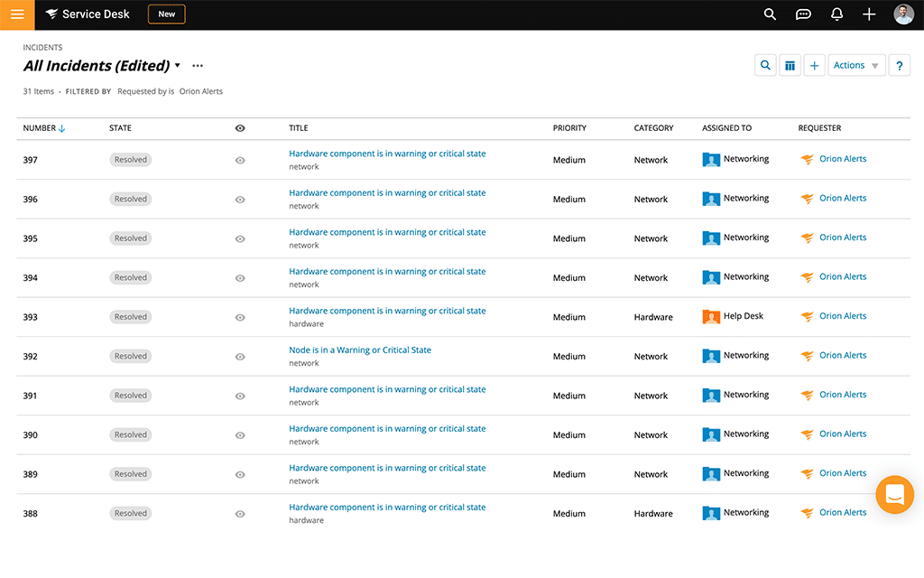Toggle watch eye for incident 392

240,357
